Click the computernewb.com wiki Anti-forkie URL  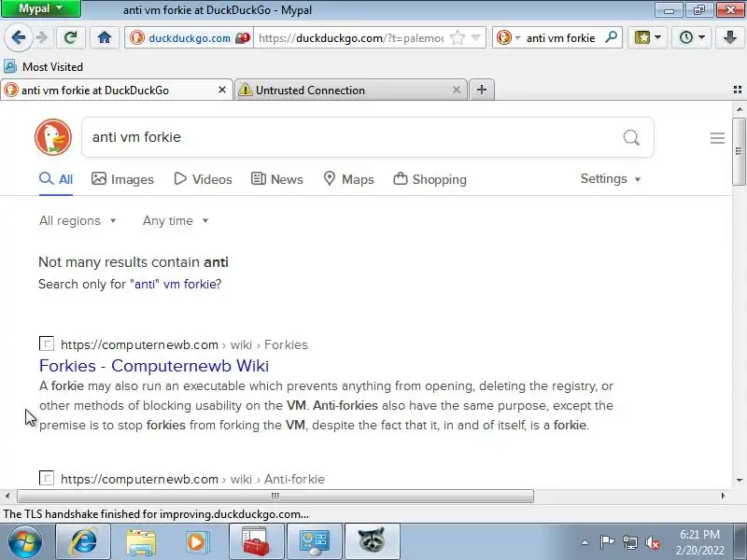click(x=192, y=479)
